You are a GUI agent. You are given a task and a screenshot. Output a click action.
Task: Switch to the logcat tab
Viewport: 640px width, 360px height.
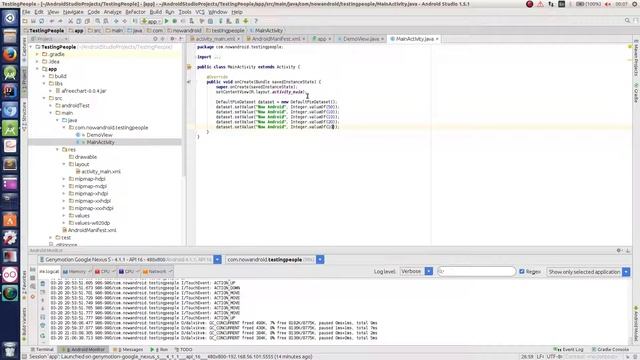click(49, 271)
